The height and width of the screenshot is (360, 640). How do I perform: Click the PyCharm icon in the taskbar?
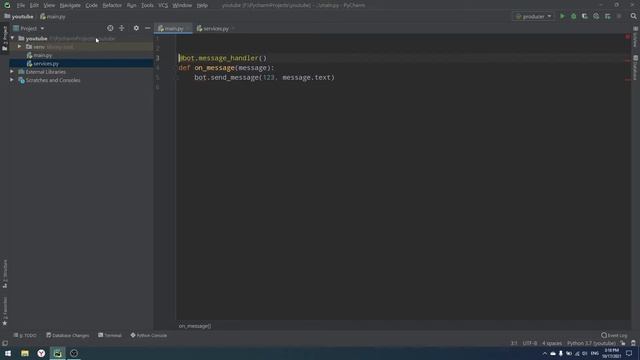(58, 353)
